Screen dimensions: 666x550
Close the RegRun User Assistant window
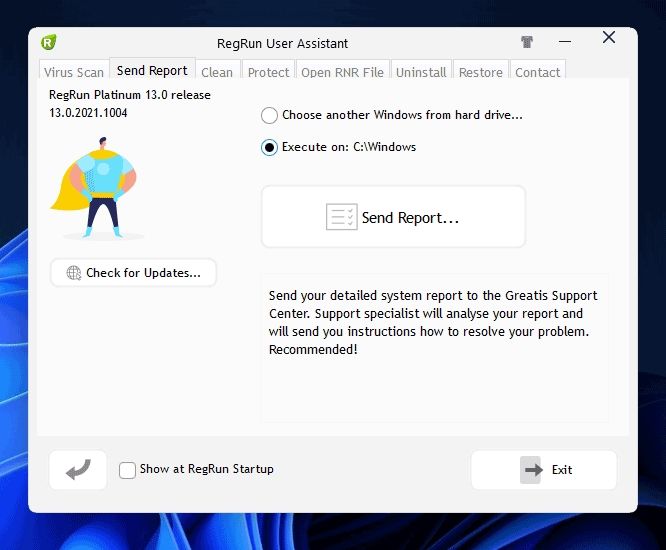(x=609, y=37)
